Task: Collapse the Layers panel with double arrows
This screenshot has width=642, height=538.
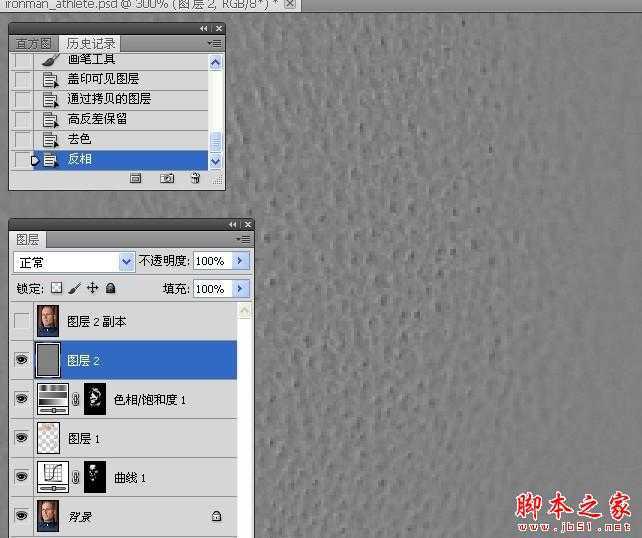Action: tap(233, 224)
